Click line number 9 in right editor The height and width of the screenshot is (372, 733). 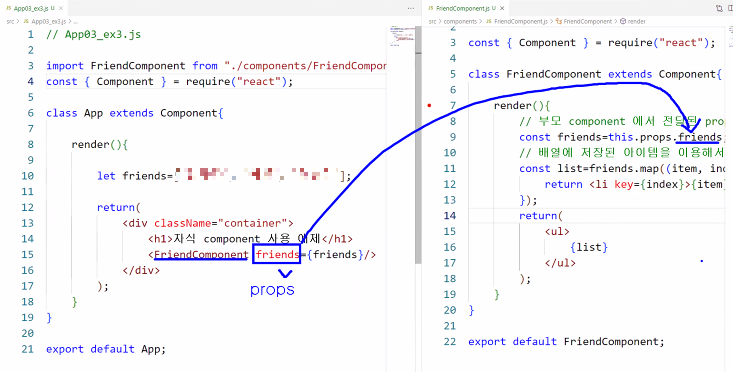coord(452,137)
